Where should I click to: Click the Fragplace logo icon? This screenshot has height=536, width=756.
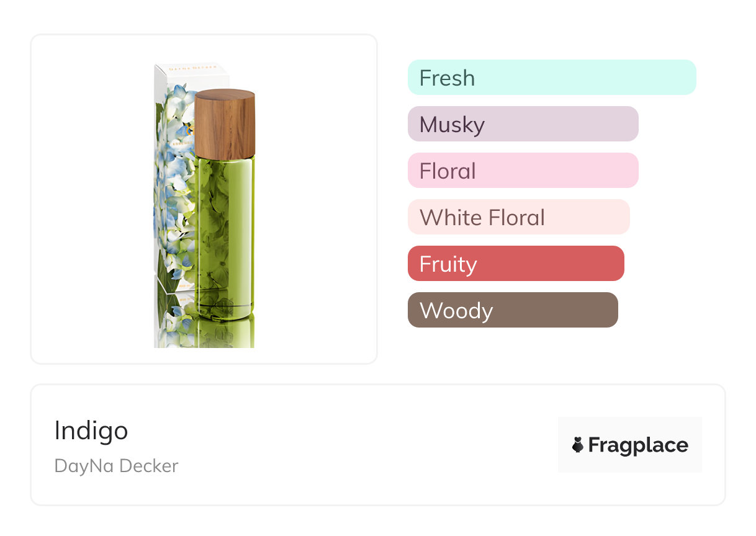[578, 445]
